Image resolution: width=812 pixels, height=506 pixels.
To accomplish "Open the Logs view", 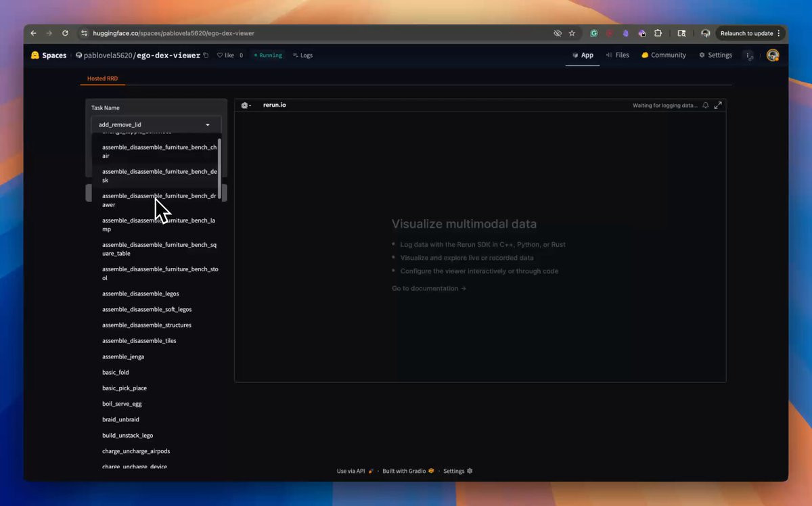I will [x=303, y=55].
